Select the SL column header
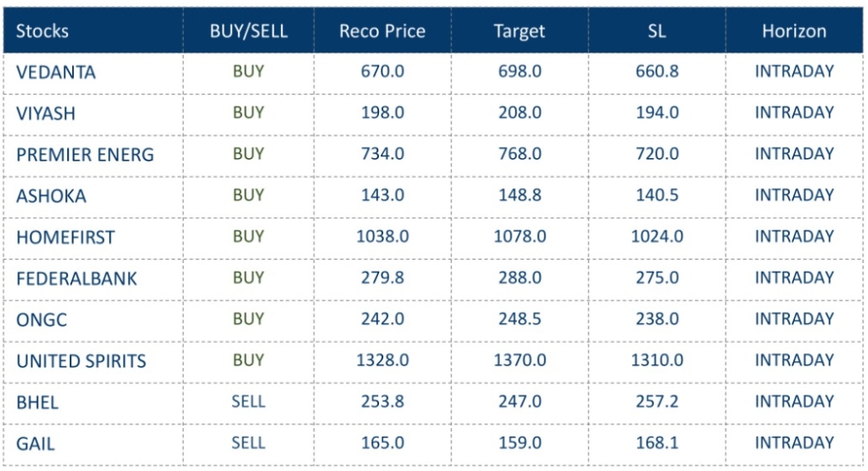Viewport: 868px width, 471px height. coord(657,31)
